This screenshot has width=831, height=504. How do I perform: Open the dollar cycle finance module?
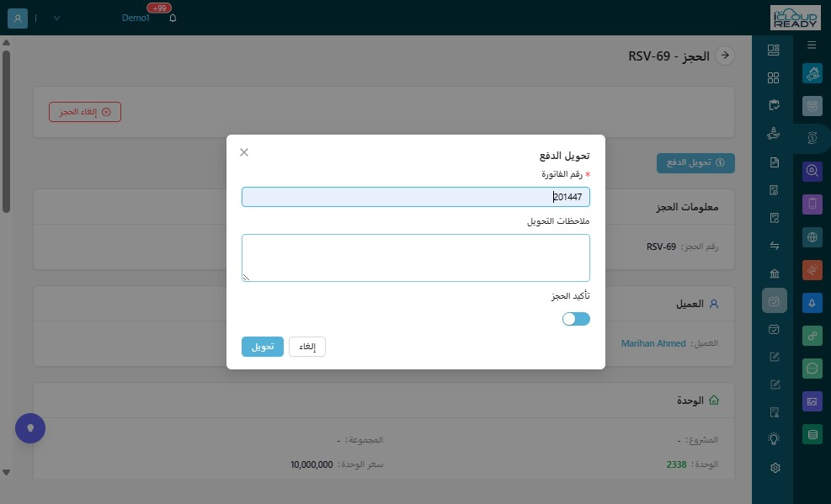pyautogui.click(x=812, y=138)
